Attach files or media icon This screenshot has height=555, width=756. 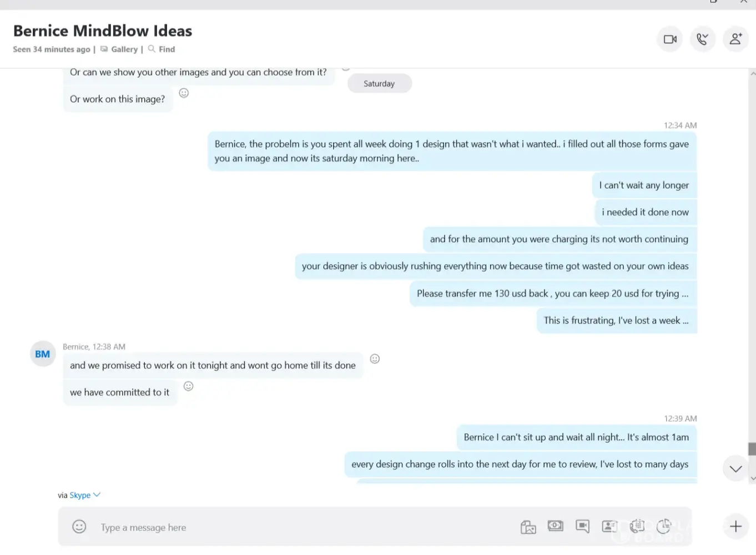(528, 527)
